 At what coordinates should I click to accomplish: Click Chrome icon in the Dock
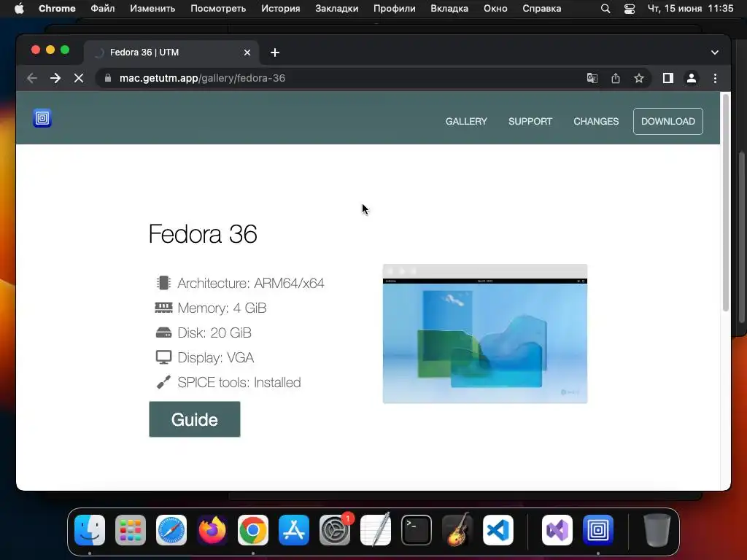[x=253, y=530]
